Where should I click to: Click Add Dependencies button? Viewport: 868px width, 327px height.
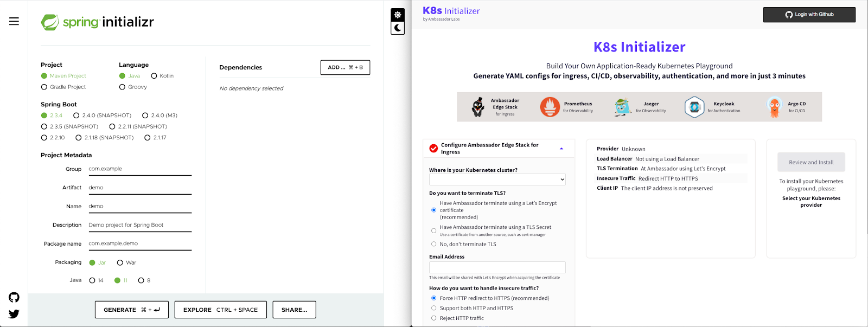(x=345, y=67)
